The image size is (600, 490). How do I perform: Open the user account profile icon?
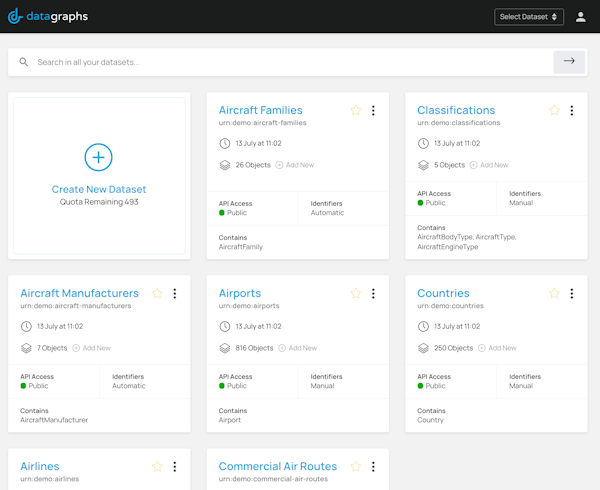coord(581,17)
